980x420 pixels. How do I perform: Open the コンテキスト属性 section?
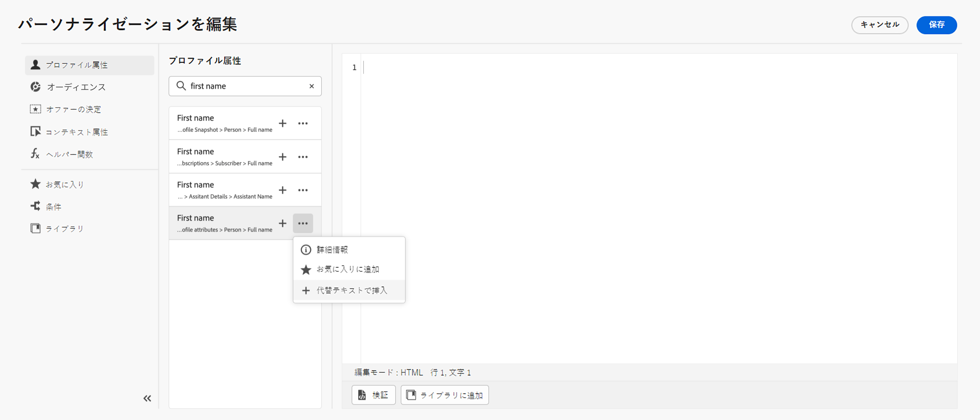[x=76, y=132]
